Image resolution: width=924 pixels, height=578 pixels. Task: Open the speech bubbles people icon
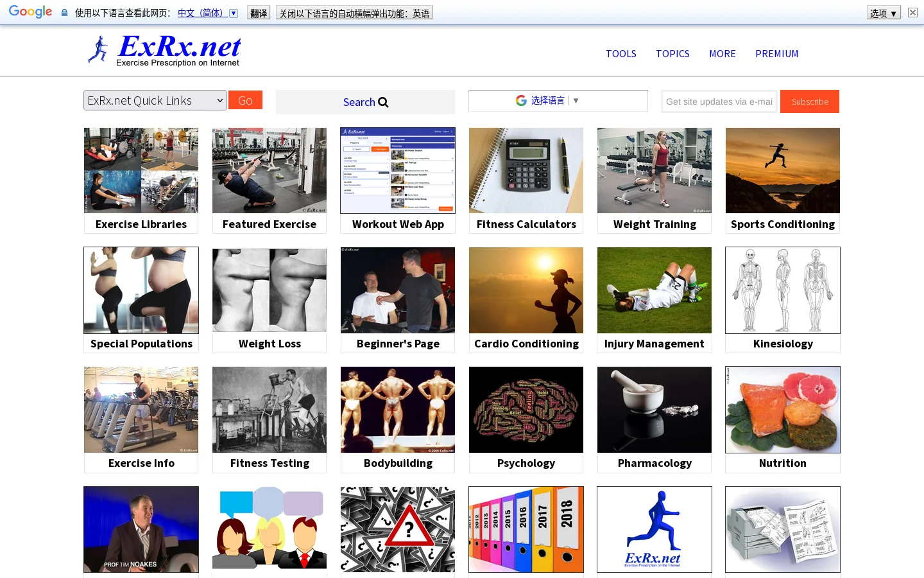[269, 529]
